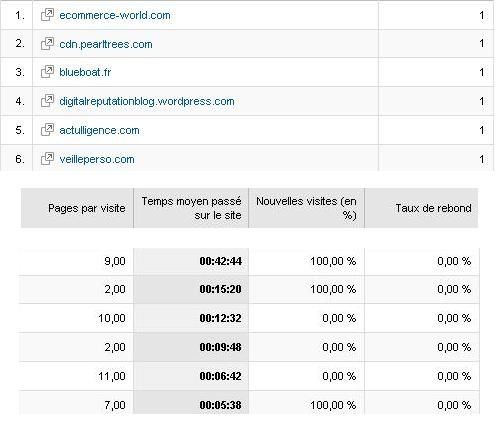Screen dimensions: 496x421
Task: Click the veilleperso.com link
Action: (x=97, y=159)
